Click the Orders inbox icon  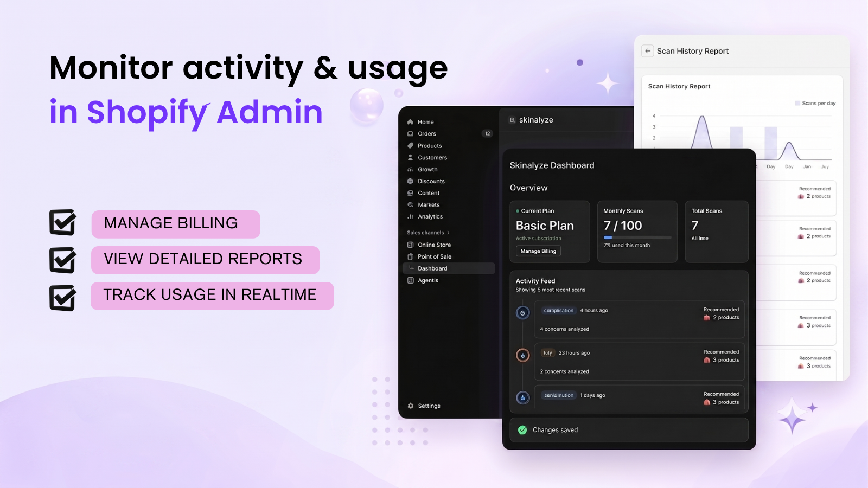click(x=410, y=134)
